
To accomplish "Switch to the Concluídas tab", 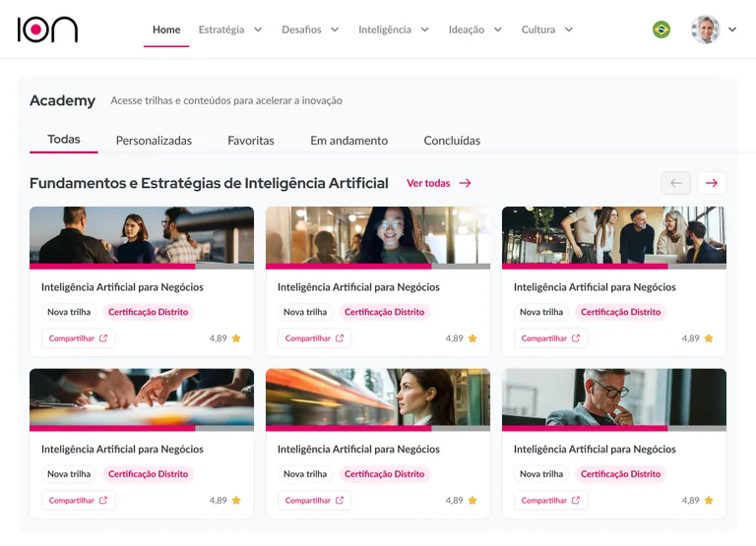I will point(452,141).
